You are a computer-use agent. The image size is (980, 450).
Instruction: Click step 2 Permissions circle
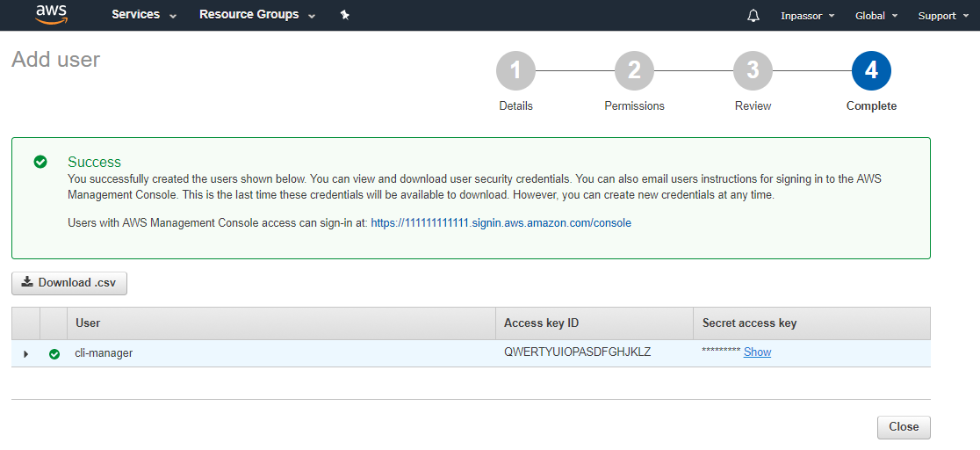(634, 71)
